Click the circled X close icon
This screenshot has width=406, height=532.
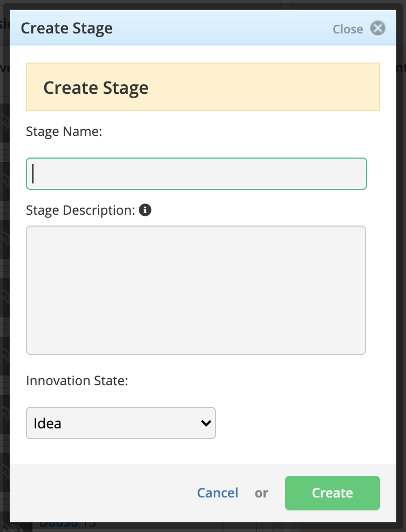click(x=377, y=28)
